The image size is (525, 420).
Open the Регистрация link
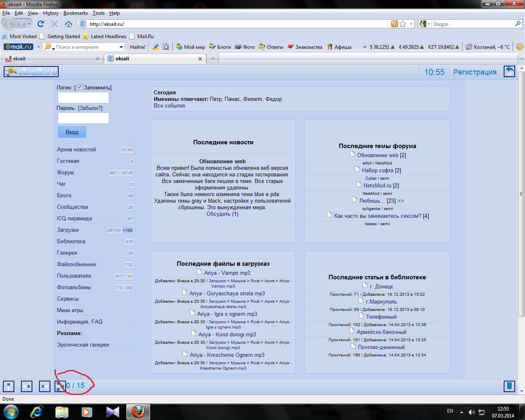475,72
